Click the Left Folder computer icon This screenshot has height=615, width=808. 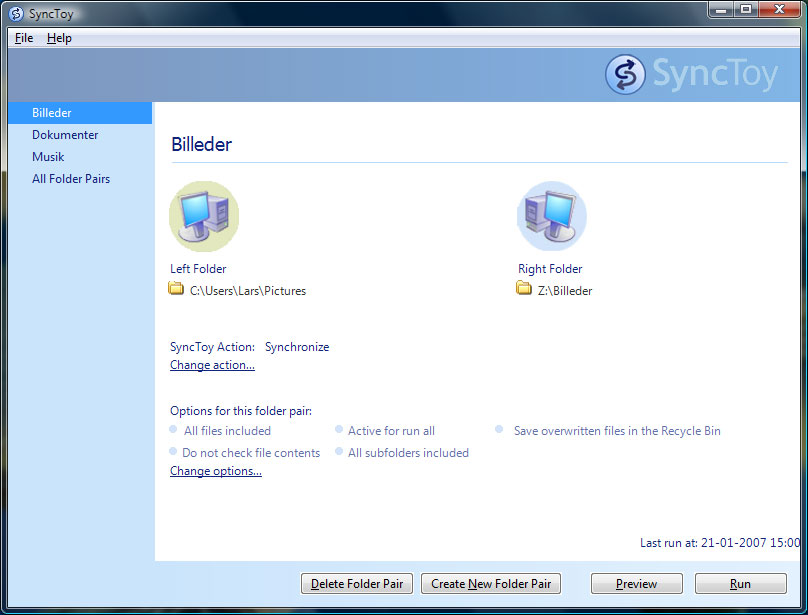coord(204,217)
